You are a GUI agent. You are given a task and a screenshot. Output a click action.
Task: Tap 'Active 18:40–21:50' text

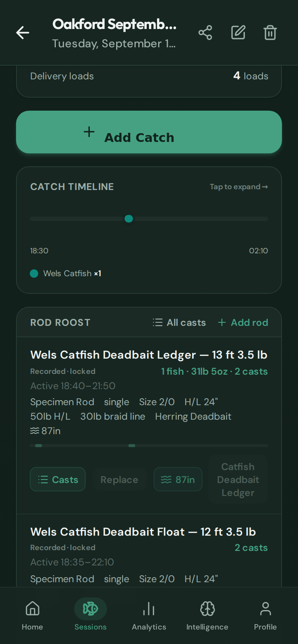click(x=73, y=386)
